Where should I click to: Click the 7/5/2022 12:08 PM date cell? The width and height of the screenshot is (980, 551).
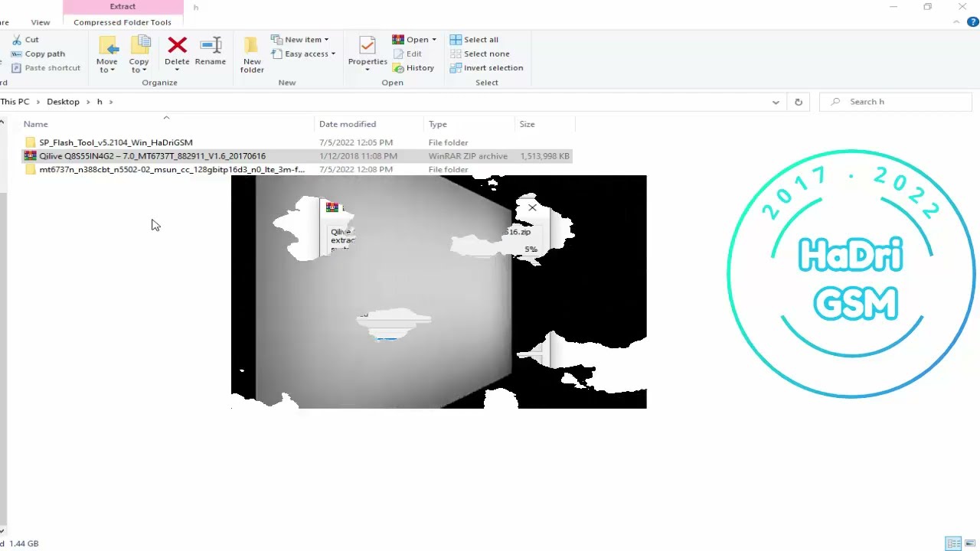[x=356, y=170]
